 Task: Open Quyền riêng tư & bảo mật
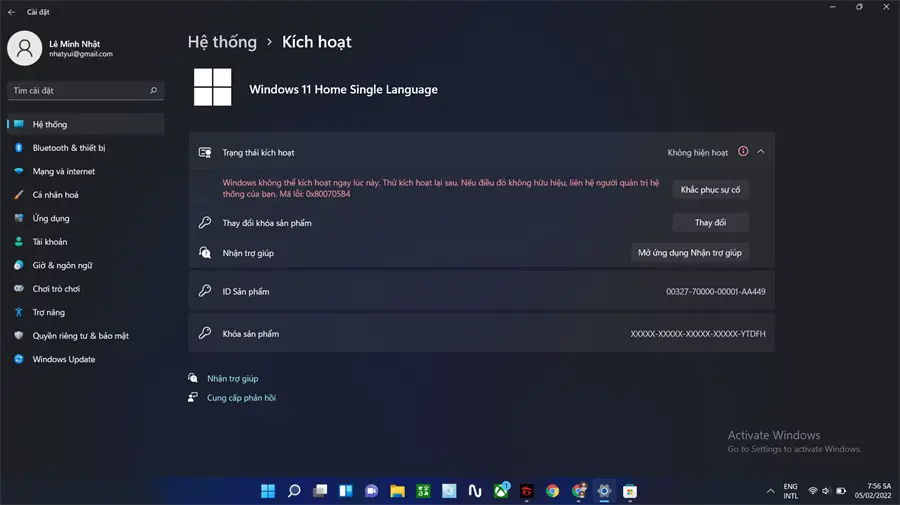[x=86, y=336]
